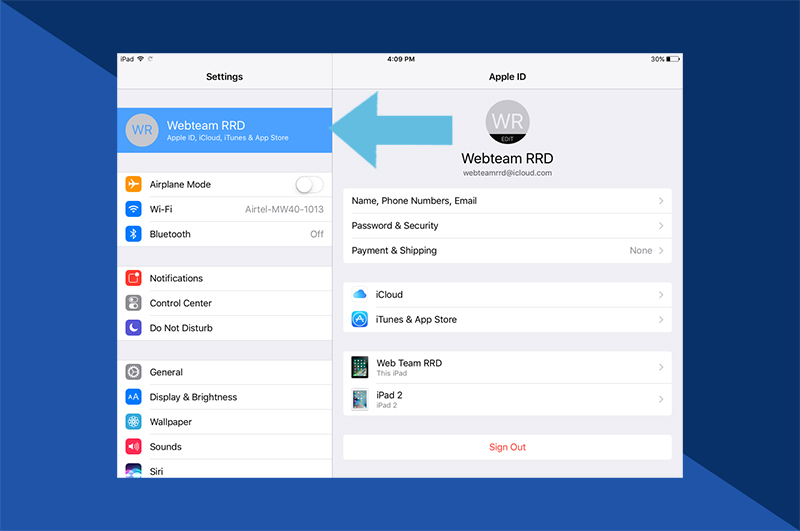Tap the red Notifications icon
800x531 pixels.
pyautogui.click(x=133, y=278)
